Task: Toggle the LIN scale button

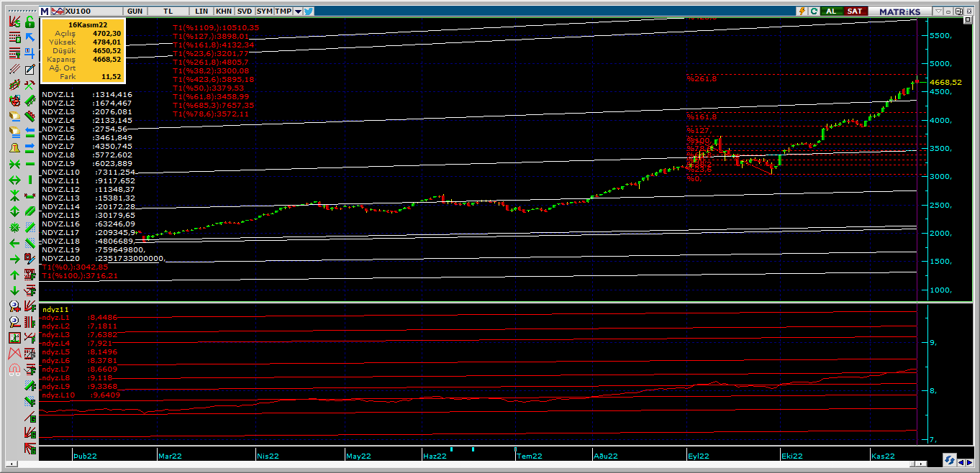Action: click(202, 12)
